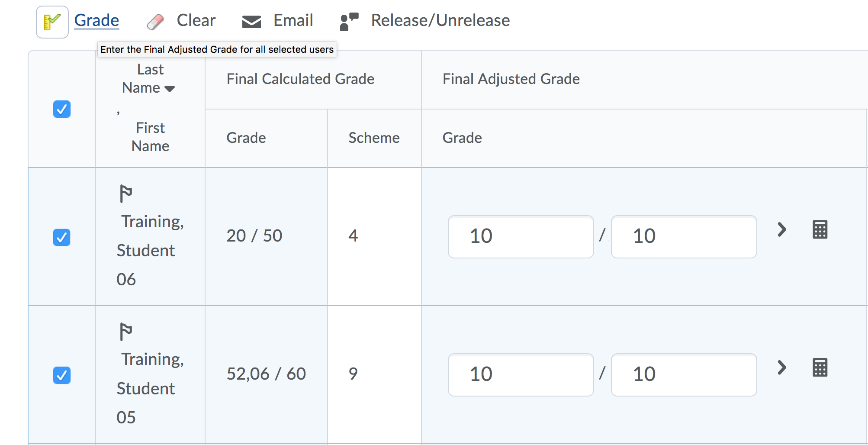Expand the chevron for Student 06

coord(781,230)
